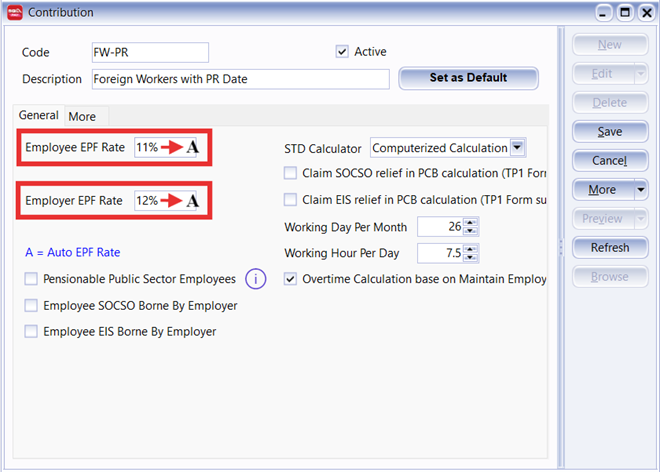Expand the More button dropdown arrow
Screen dimensions: 660x472
coord(639,189)
